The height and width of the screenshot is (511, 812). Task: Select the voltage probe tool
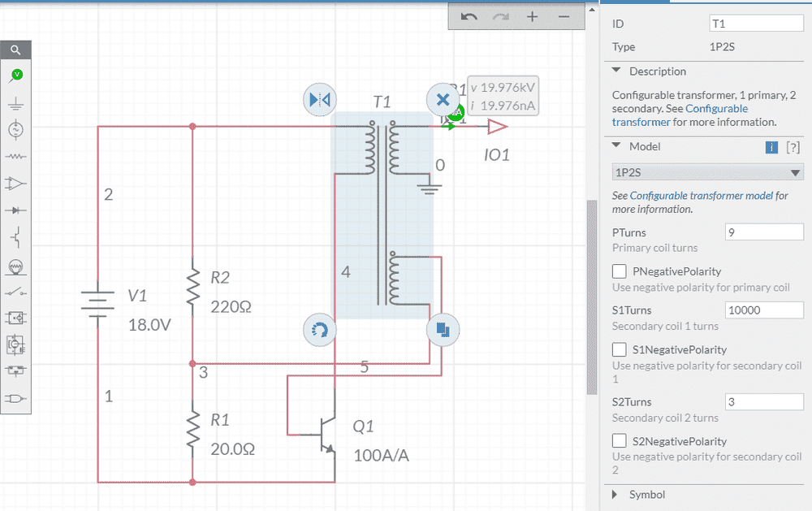click(x=15, y=76)
